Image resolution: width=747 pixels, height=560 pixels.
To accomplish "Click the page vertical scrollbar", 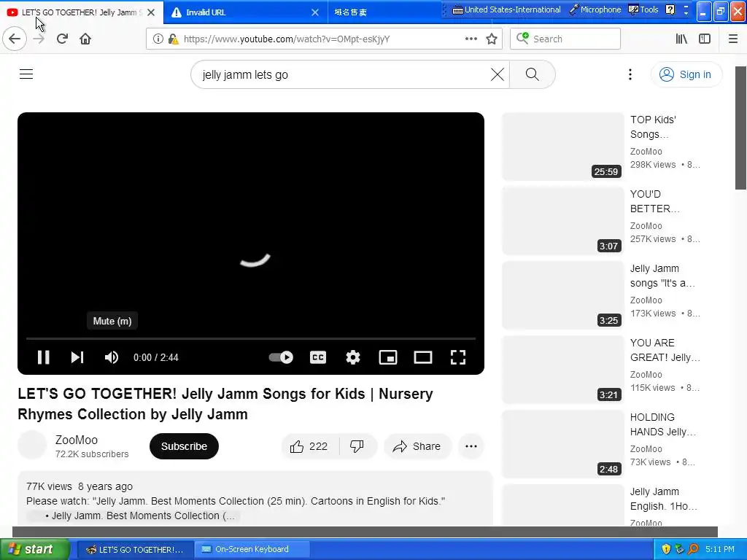I will click(741, 128).
